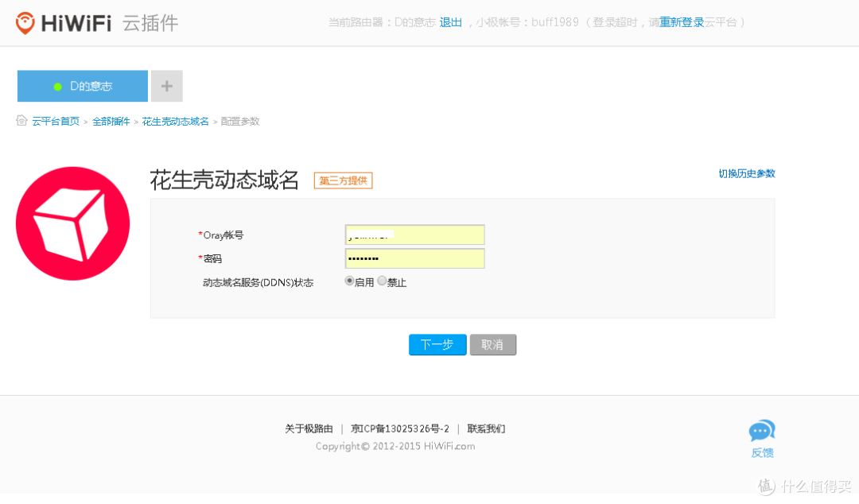This screenshot has width=859, height=504.
Task: Open the feedback chat bubble icon
Action: 762,431
